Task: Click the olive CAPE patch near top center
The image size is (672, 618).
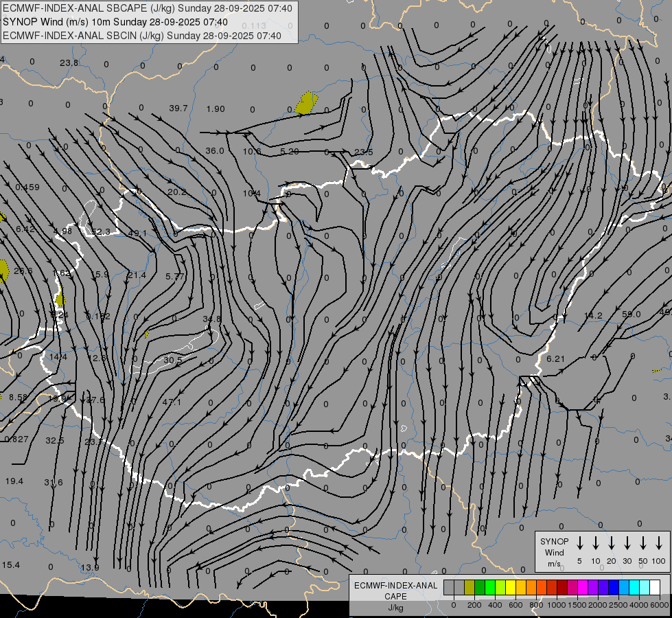Action: tap(305, 104)
